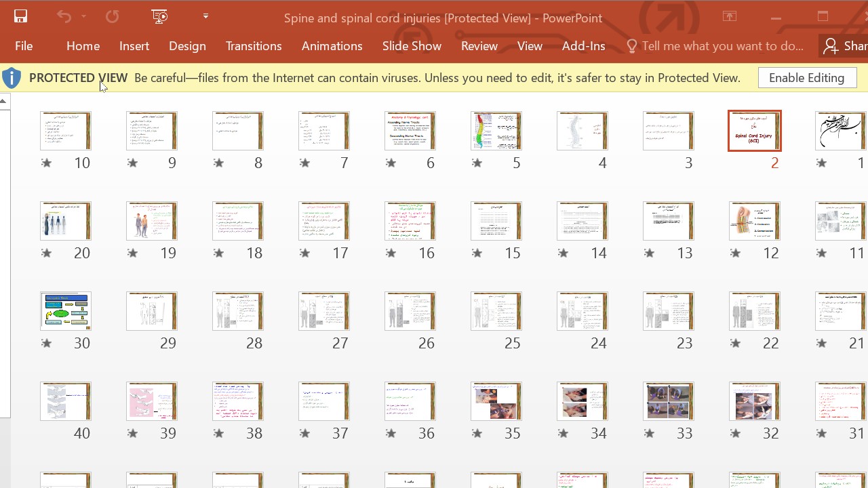The image size is (868, 488).
Task: Click slide number 3 label
Action: pyautogui.click(x=688, y=163)
